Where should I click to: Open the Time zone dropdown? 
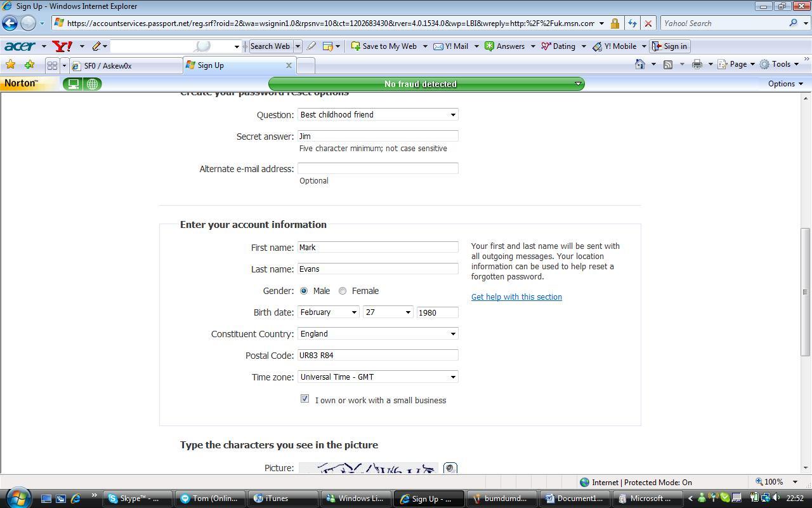tap(377, 377)
